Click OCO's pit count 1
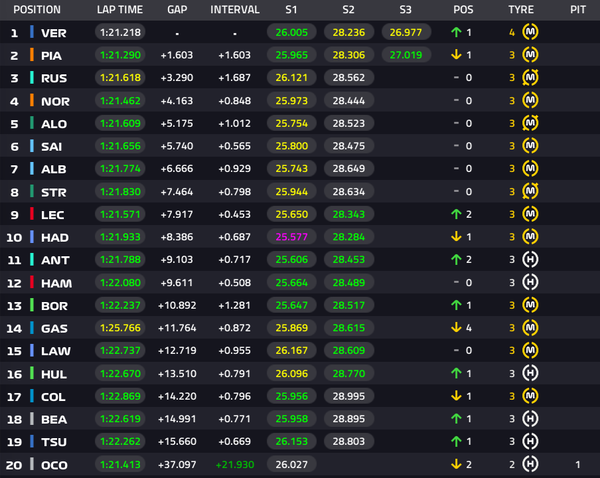Image resolution: width=600 pixels, height=478 pixels. coord(578,465)
